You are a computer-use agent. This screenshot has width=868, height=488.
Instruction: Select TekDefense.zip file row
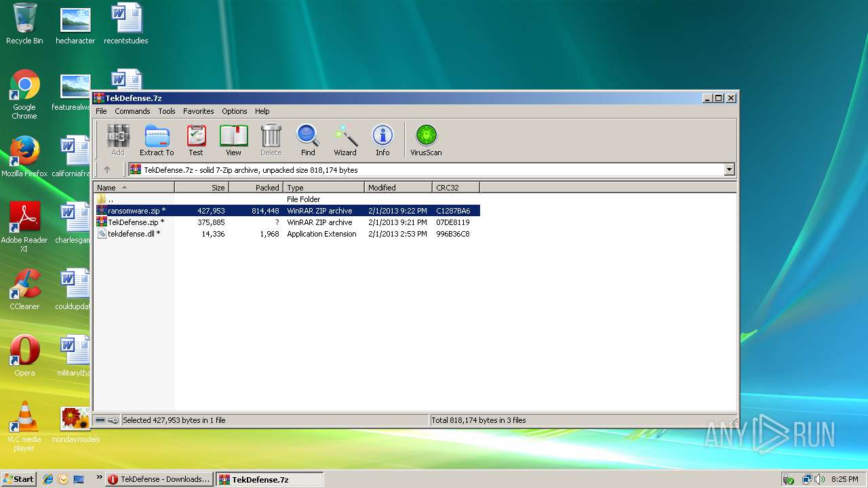pyautogui.click(x=287, y=222)
